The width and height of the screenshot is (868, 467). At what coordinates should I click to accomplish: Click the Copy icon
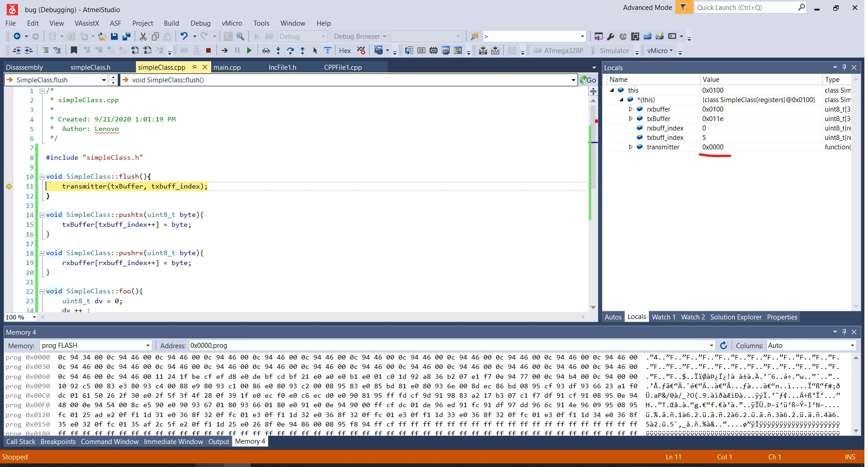pos(155,36)
